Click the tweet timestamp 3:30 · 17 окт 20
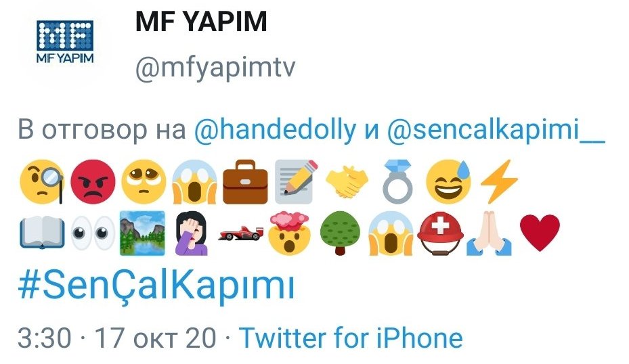Image resolution: width=629 pixels, height=364 pixels. (116, 338)
